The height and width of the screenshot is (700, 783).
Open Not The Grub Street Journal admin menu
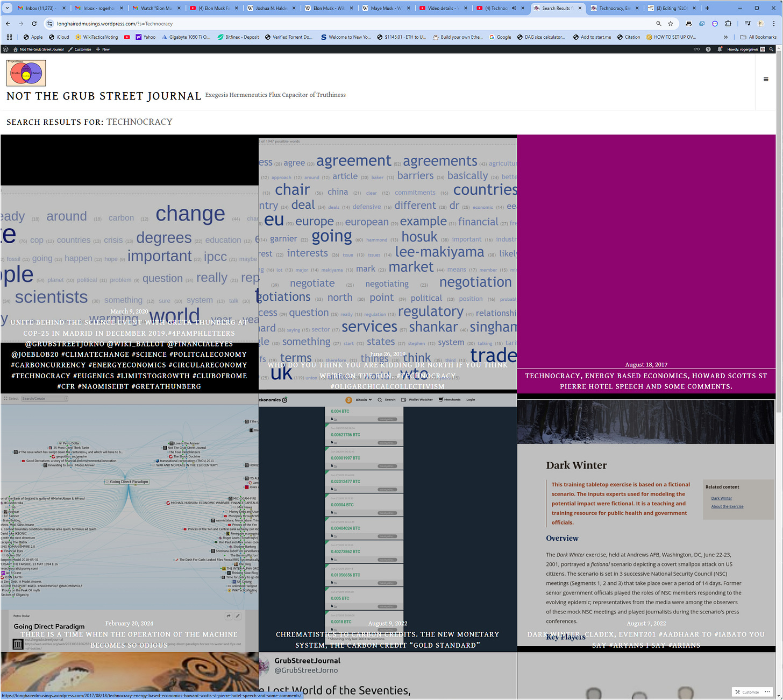tap(38, 49)
